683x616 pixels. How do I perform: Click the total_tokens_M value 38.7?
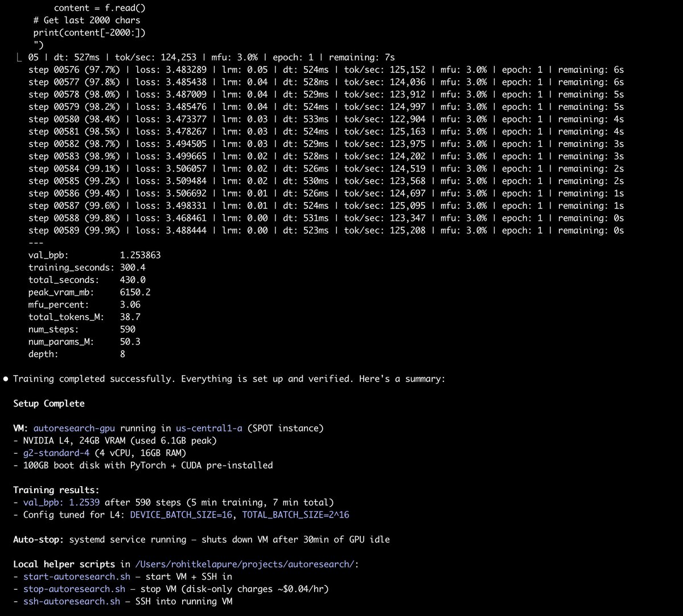pos(130,317)
